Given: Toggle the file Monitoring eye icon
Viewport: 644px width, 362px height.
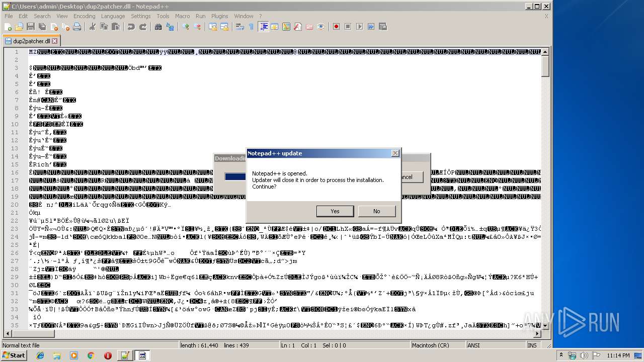Looking at the screenshot, I should 321,27.
